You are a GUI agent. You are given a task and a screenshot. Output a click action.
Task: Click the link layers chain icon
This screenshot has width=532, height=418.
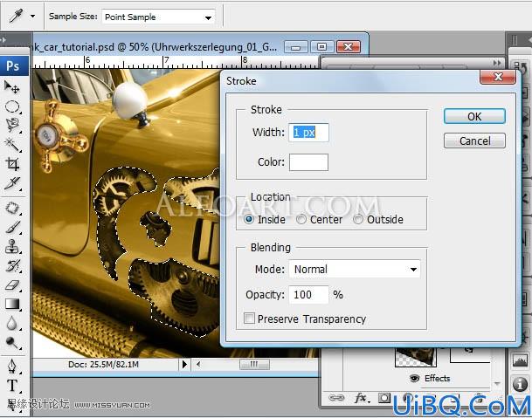336,398
